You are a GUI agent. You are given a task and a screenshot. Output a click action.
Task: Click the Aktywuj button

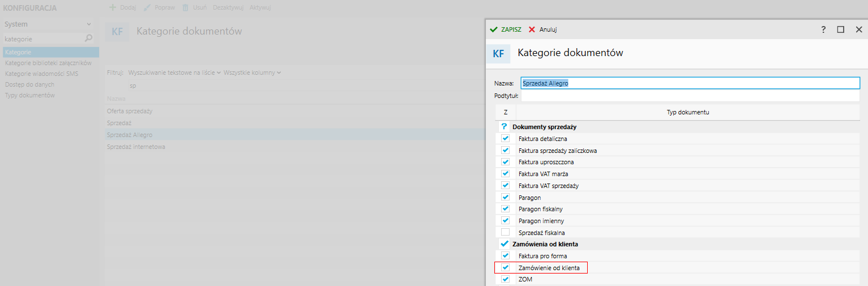tap(260, 8)
